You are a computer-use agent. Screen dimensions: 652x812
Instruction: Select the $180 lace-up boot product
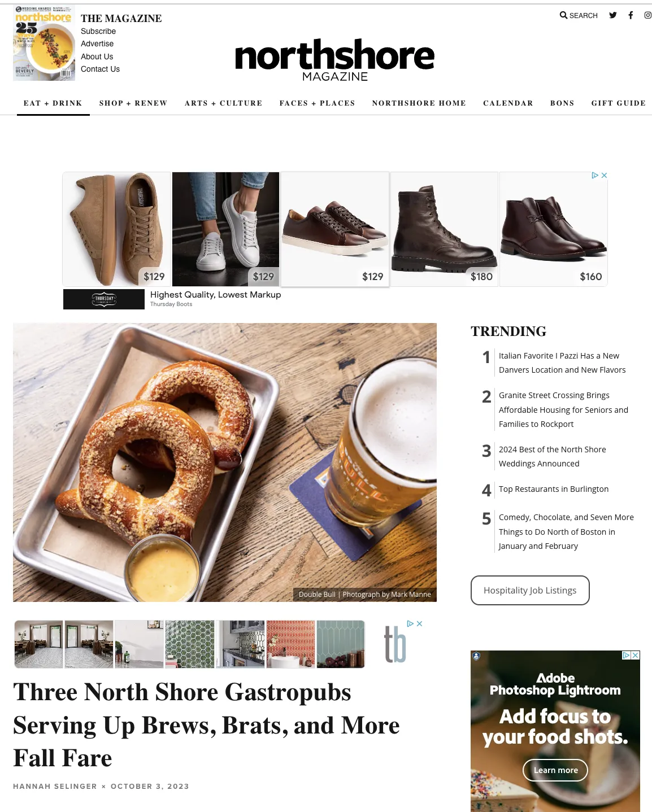pos(444,229)
